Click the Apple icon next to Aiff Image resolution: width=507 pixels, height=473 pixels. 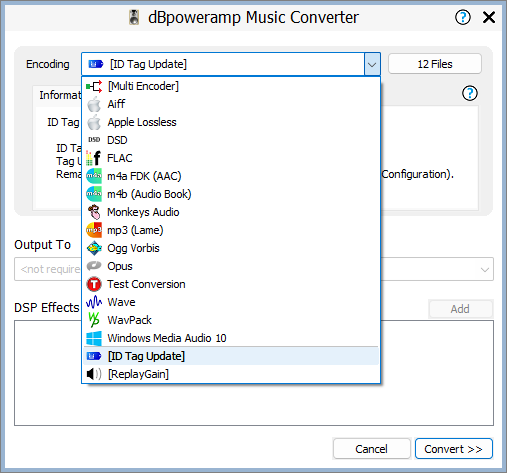94,104
